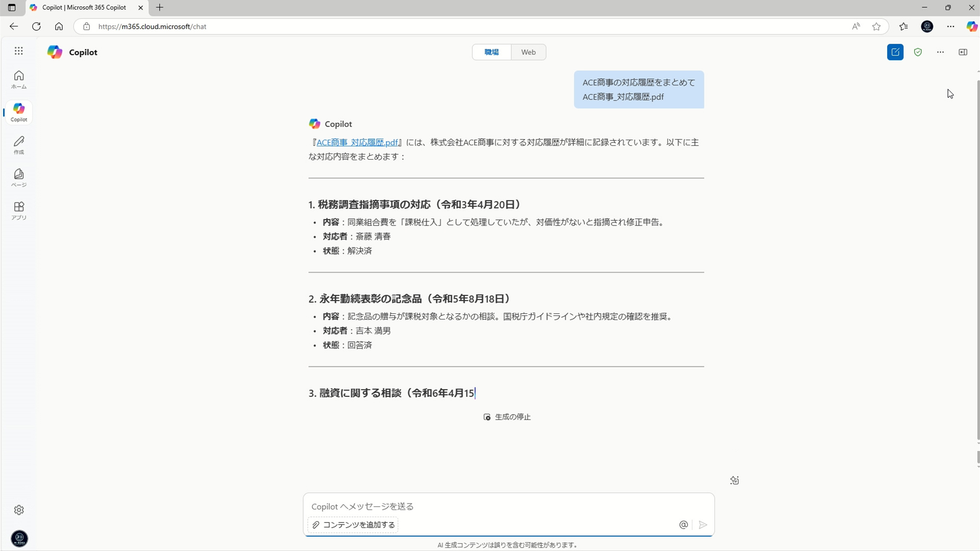
Task: Click the @ mention icon
Action: pos(683,525)
